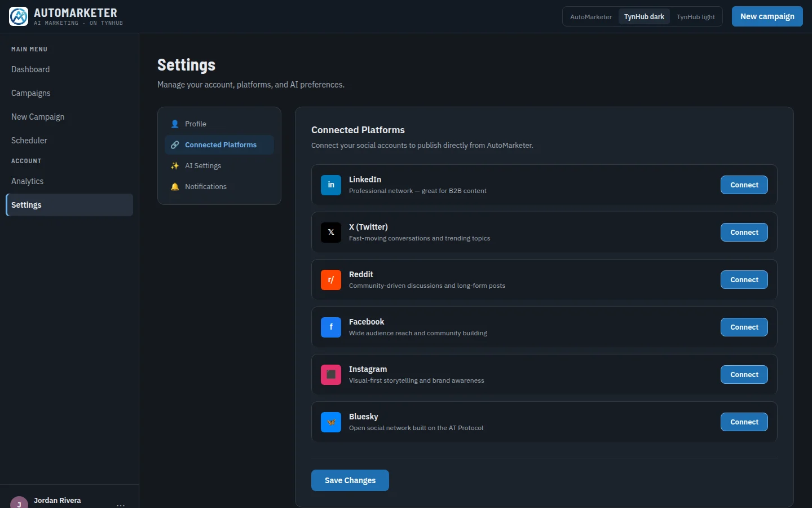The image size is (812, 508).
Task: Open Dashboard from the main menu
Action: pyautogui.click(x=69, y=69)
